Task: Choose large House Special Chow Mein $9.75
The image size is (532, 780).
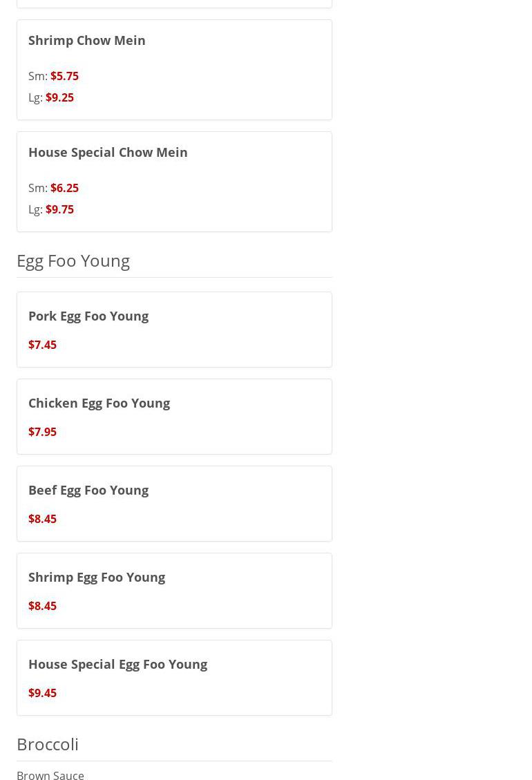Action: [x=59, y=209]
